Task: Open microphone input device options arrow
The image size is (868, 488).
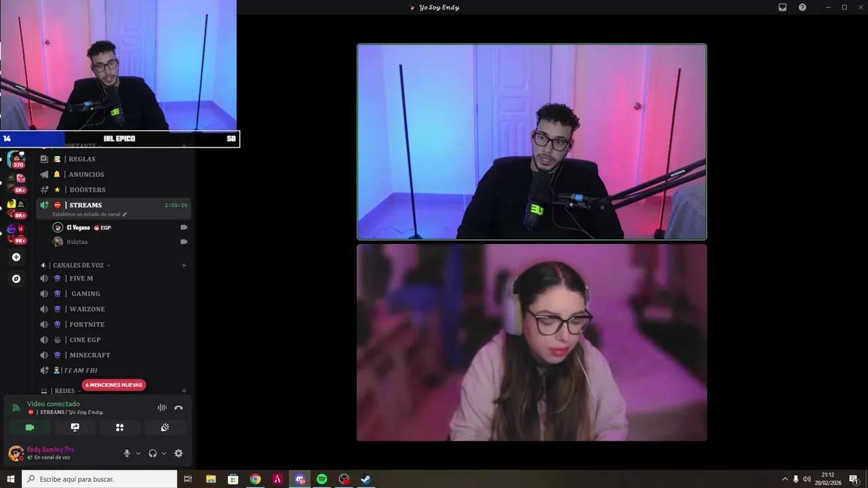Action: pos(138,453)
